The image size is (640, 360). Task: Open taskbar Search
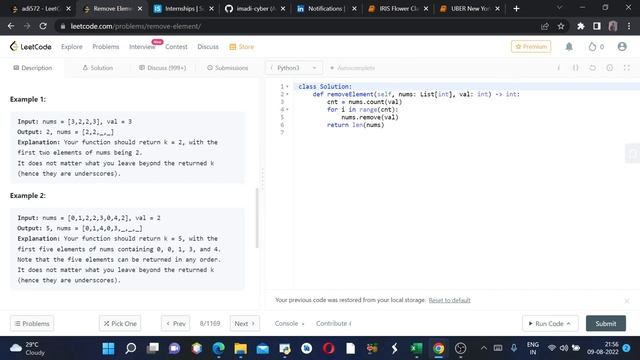pyautogui.click(x=131, y=348)
